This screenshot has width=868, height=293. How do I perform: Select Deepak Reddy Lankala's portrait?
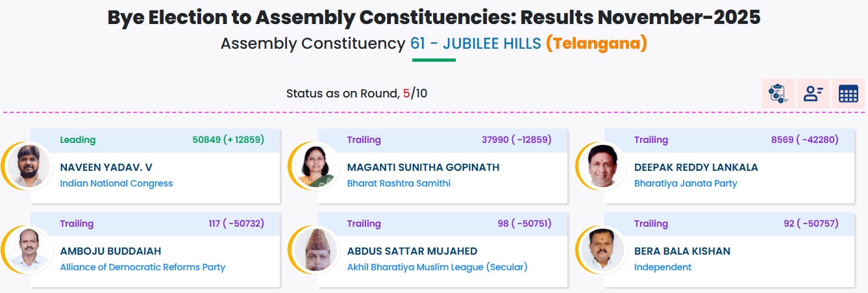602,166
